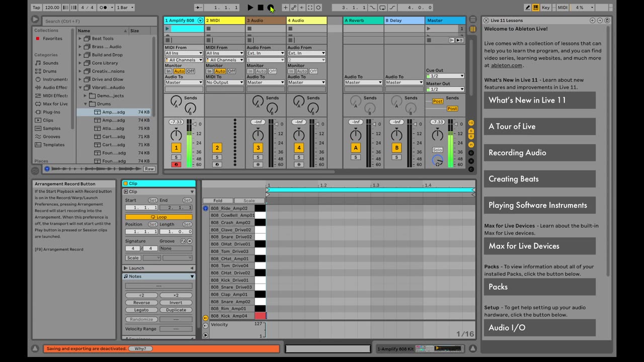
Task: Set track 1 monitor to In
Action: point(169,71)
